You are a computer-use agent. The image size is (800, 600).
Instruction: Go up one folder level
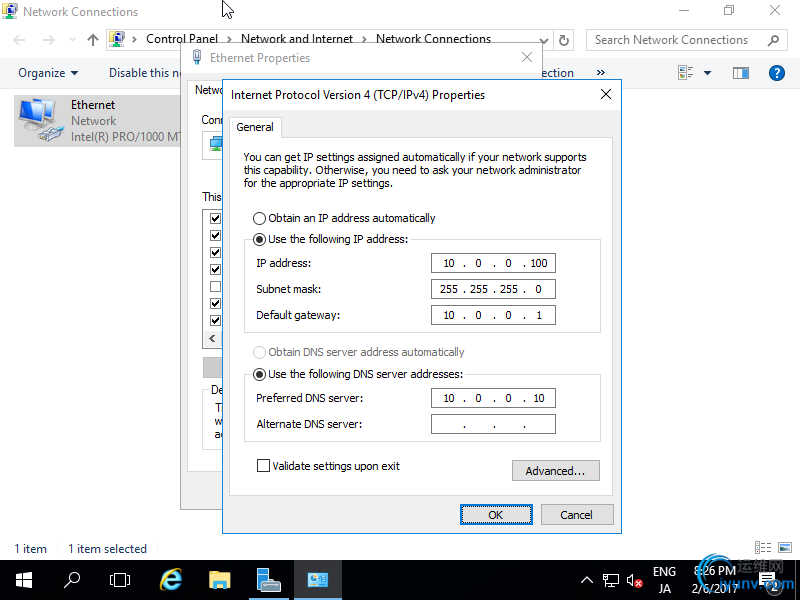92,40
